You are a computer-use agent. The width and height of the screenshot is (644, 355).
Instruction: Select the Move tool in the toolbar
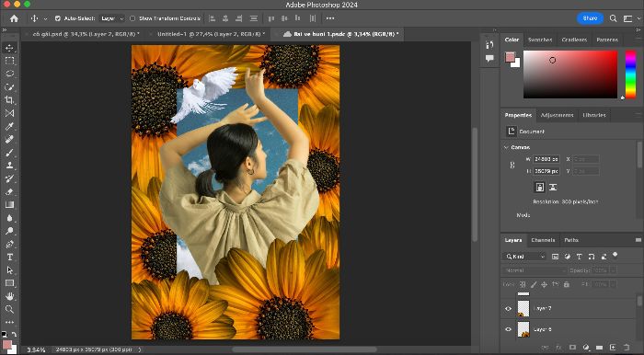9,48
